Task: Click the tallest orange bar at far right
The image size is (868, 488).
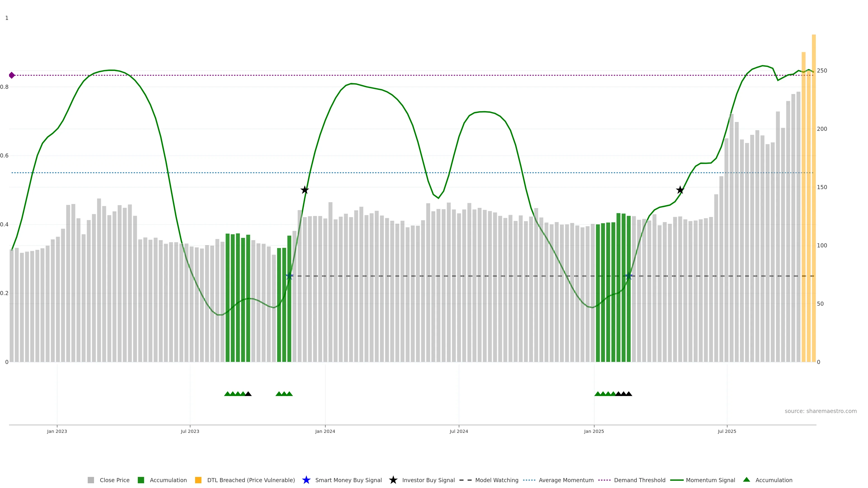Action: coord(814,202)
